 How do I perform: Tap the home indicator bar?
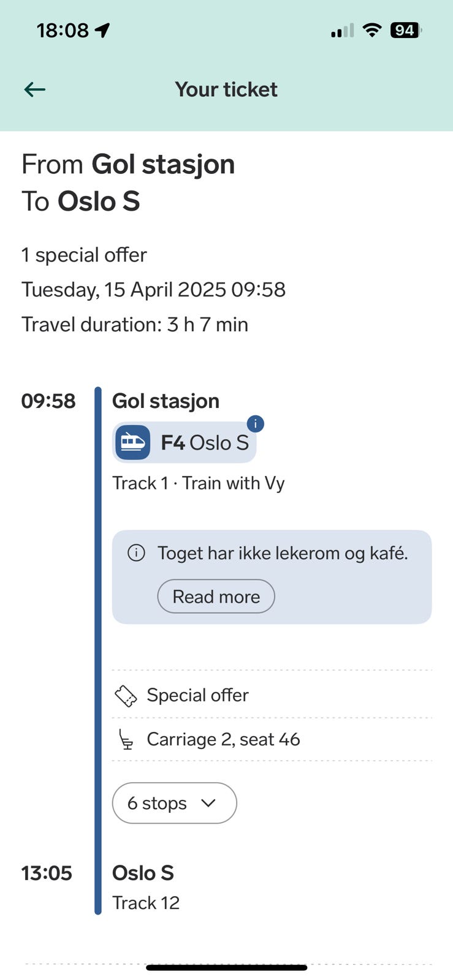pyautogui.click(x=226, y=968)
